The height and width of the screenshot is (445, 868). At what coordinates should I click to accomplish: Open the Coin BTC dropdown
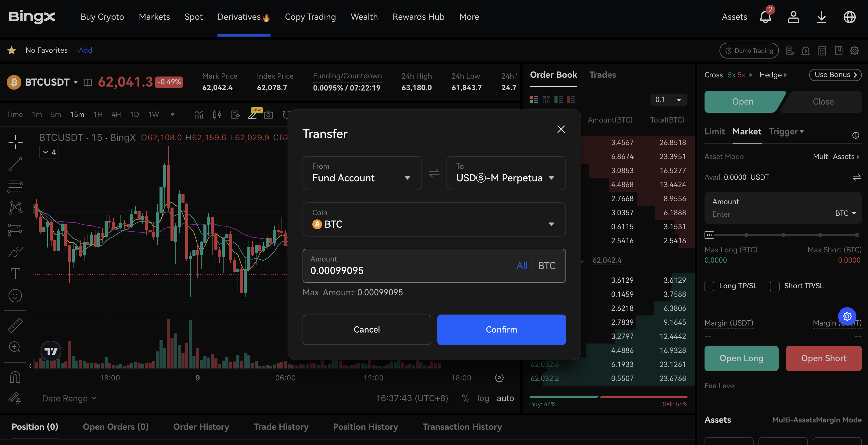pyautogui.click(x=434, y=219)
